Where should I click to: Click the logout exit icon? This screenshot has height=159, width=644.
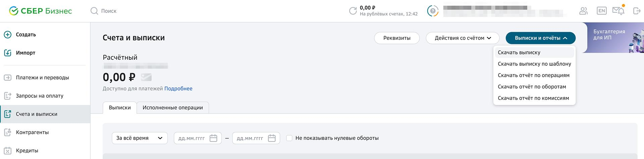[636, 11]
